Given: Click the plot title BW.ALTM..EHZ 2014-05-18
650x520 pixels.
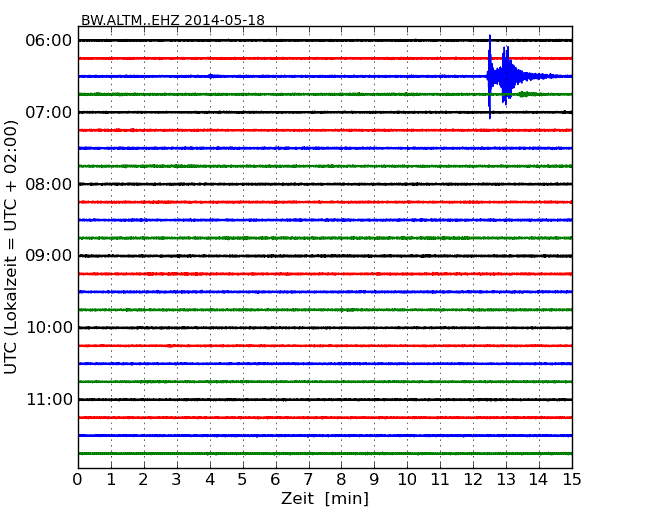Looking at the screenshot, I should 172,20.
